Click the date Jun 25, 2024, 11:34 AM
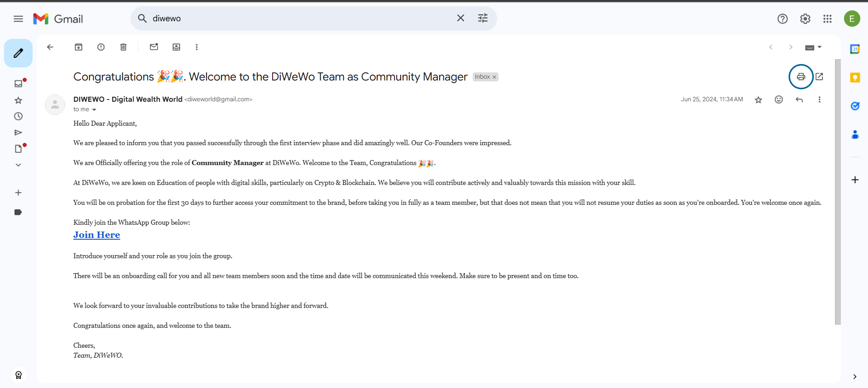Screen dimensions: 868x388 pos(712,99)
